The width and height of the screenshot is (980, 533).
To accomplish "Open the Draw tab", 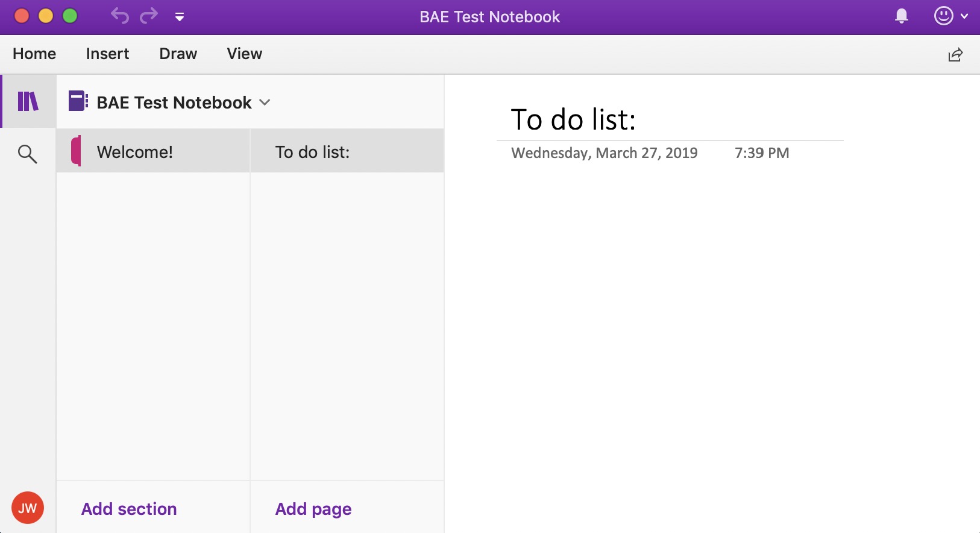I will [178, 54].
